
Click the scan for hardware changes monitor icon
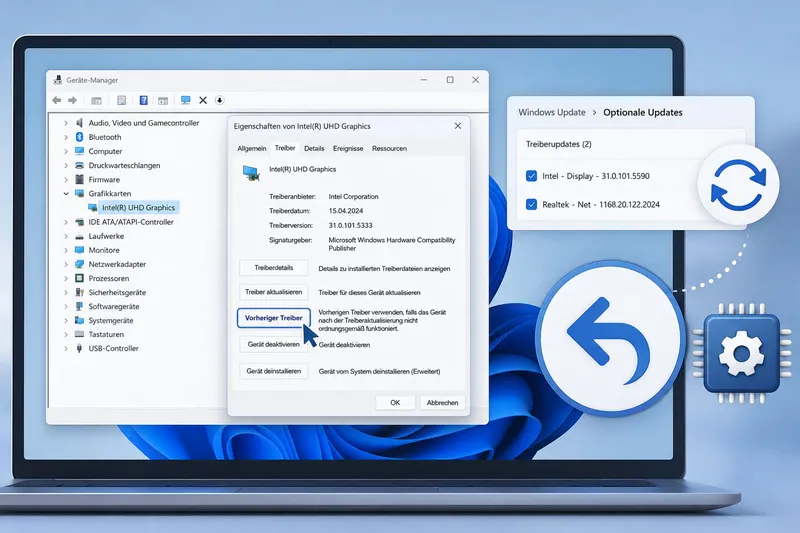click(x=186, y=100)
